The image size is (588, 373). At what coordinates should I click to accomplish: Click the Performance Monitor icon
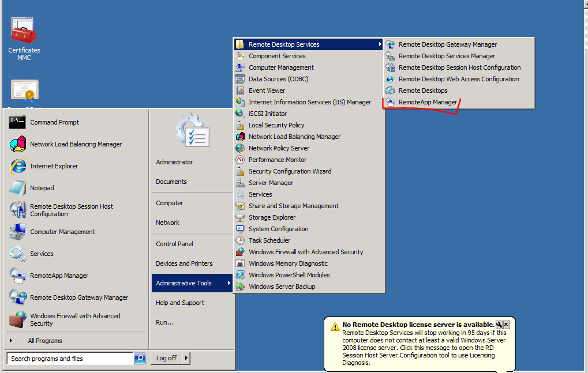240,160
